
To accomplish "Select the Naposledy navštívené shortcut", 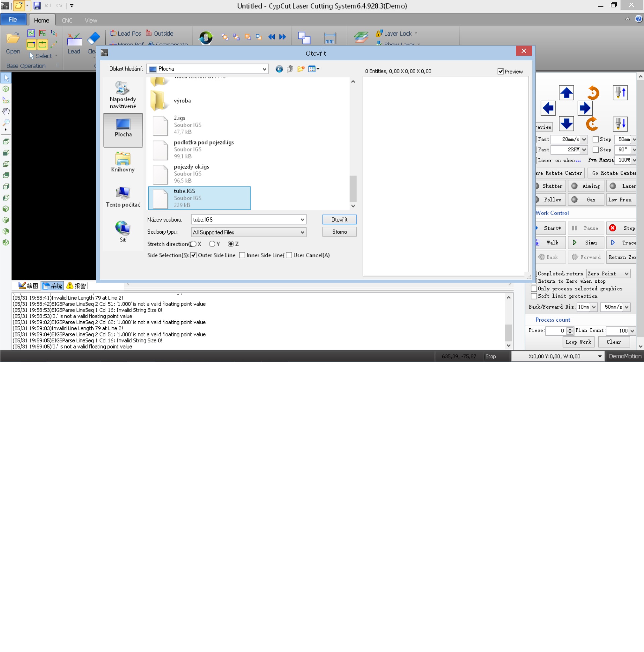I will click(123, 95).
